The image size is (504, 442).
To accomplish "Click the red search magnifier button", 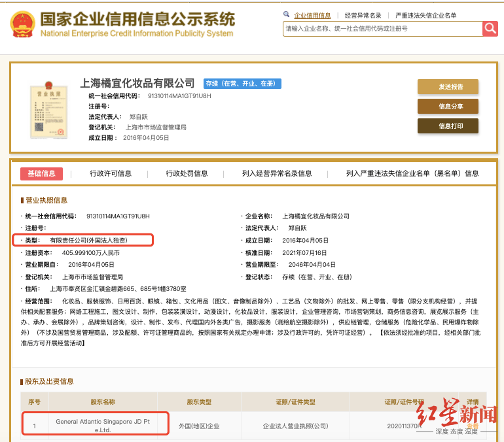I will click(490, 29).
